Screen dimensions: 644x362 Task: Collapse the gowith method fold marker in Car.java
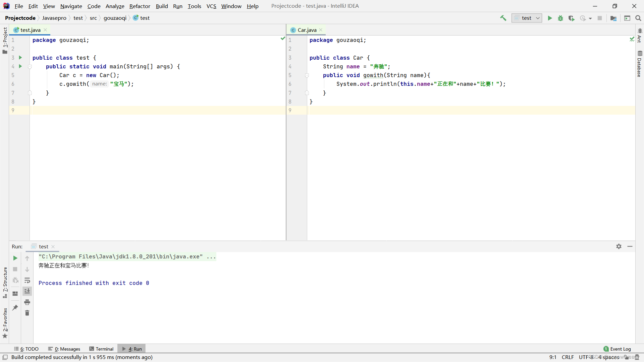[307, 75]
